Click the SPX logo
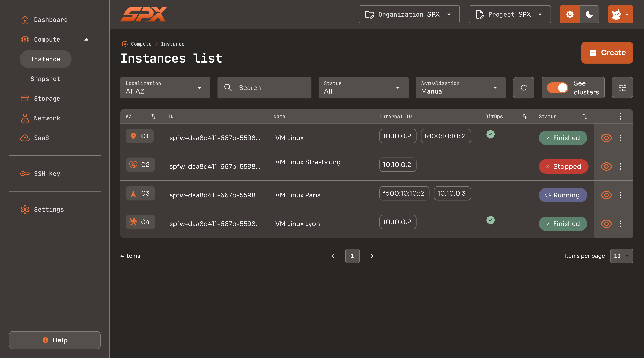 pyautogui.click(x=143, y=14)
